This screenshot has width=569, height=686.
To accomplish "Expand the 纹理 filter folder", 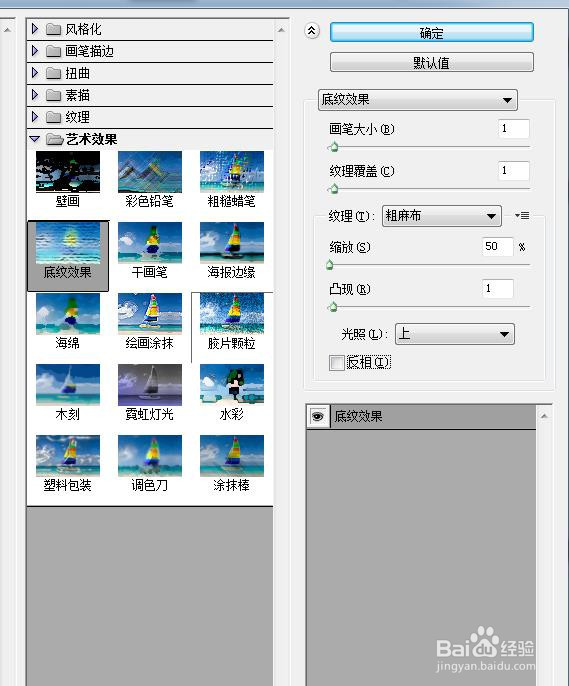I will [x=35, y=117].
